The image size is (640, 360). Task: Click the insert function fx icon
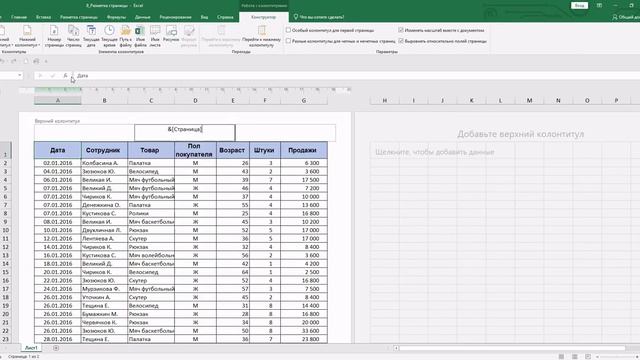click(65, 76)
